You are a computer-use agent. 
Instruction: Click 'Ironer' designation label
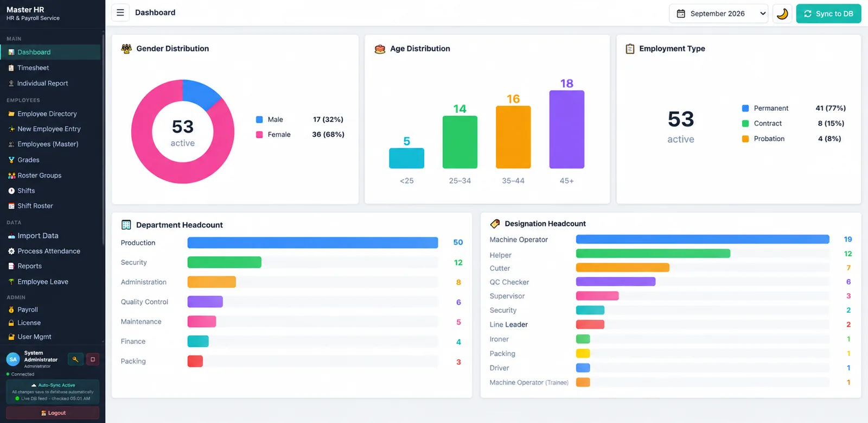pos(499,339)
